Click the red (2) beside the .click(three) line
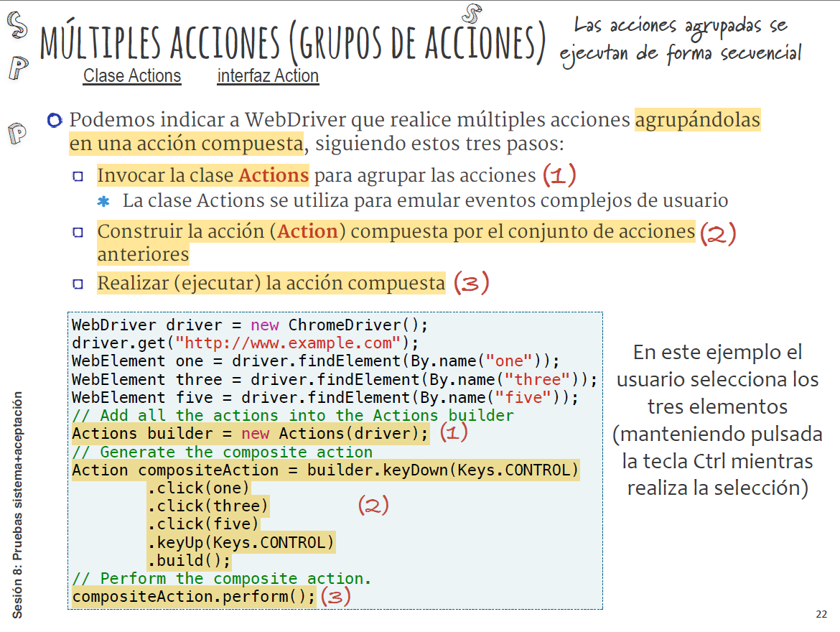Screen dimensions: 840x632 point(373,506)
